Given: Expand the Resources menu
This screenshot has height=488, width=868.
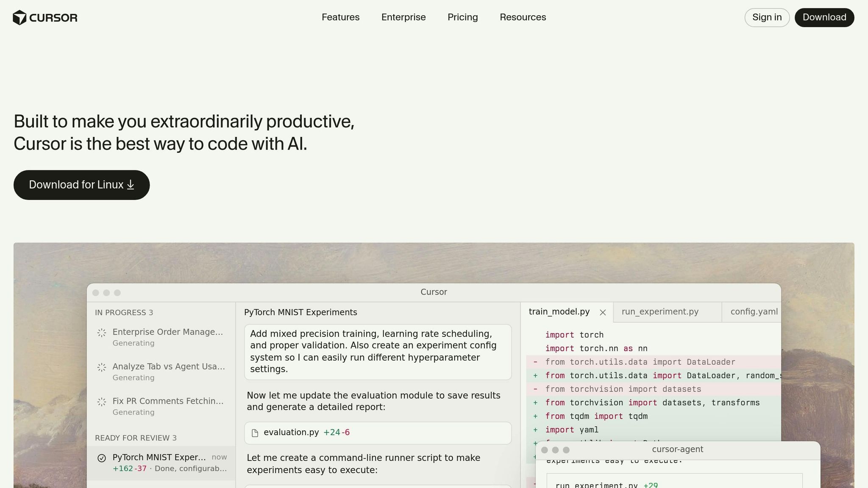Looking at the screenshot, I should click(x=523, y=17).
